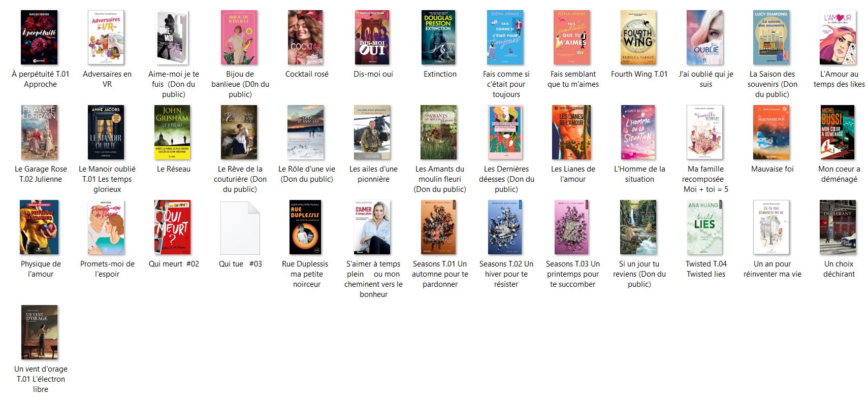Pick the Fourth Wing T.01 cover thumbnail
The height and width of the screenshot is (401, 868).
(x=638, y=38)
